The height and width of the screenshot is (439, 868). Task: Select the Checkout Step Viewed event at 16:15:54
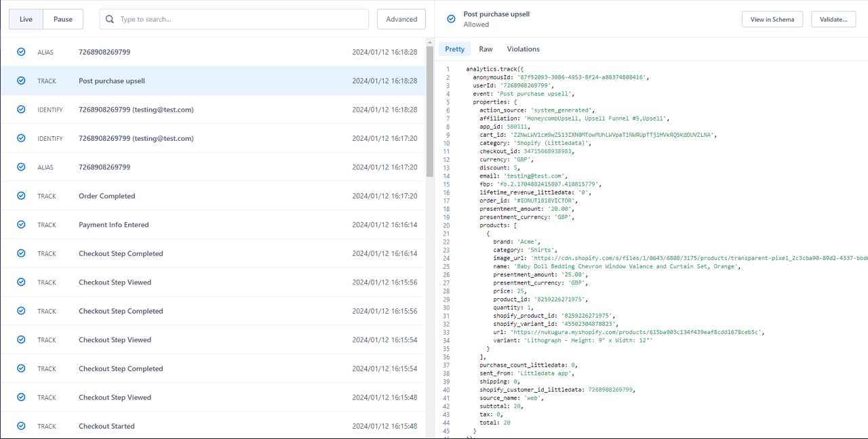213,339
